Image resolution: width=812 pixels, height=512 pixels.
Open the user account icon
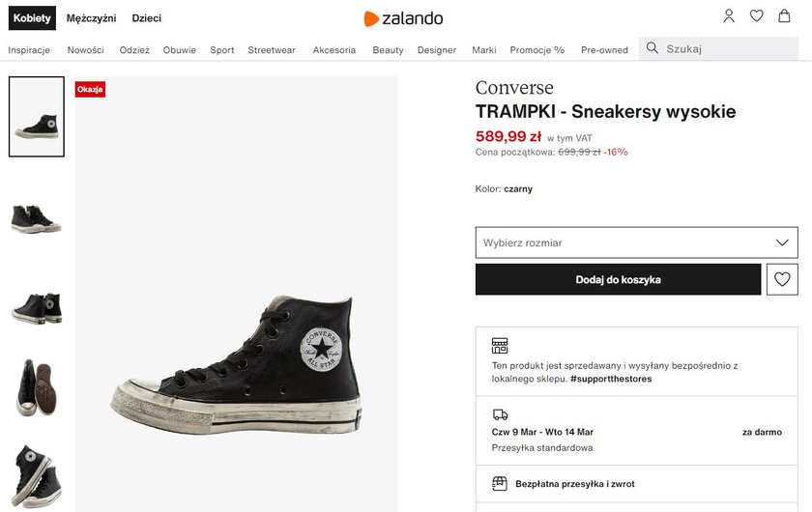[x=729, y=16]
